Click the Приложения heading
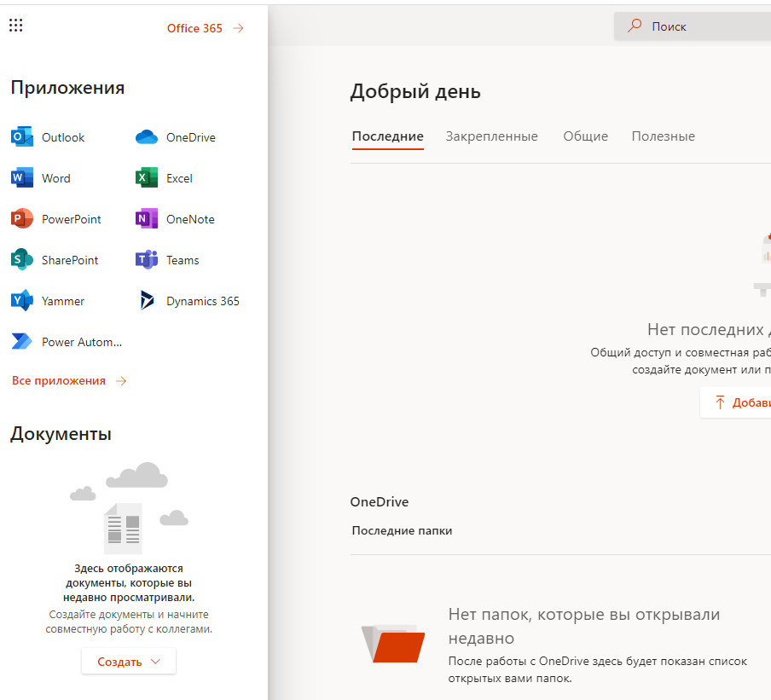 coord(67,88)
